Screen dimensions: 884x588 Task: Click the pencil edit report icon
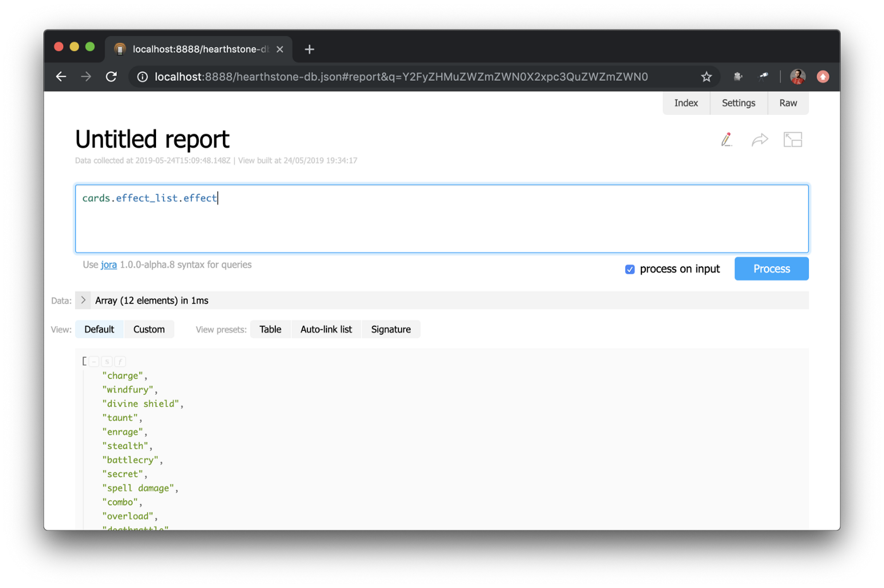pyautogui.click(x=727, y=139)
